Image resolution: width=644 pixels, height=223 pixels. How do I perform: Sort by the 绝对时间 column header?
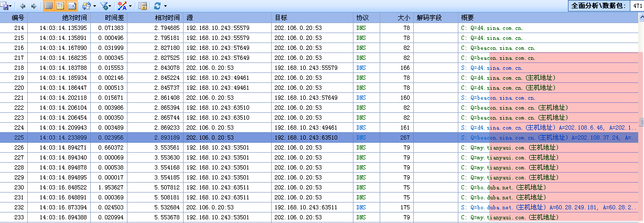[59, 17]
